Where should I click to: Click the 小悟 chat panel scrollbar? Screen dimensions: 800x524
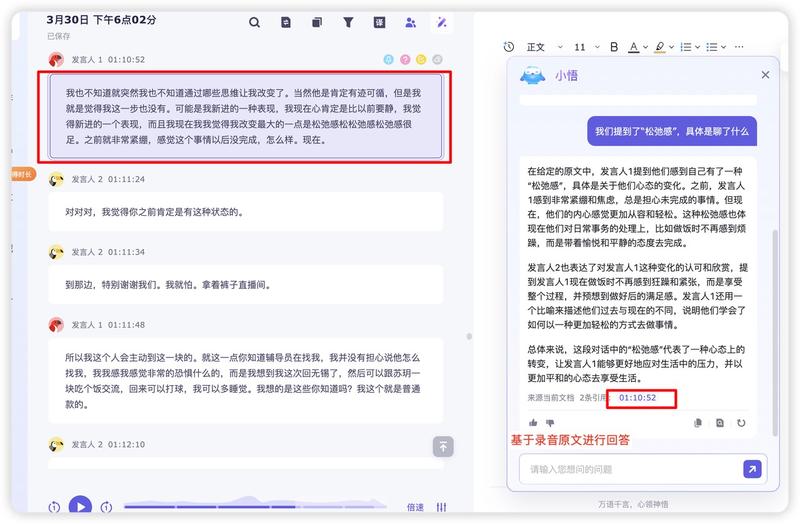(775, 333)
